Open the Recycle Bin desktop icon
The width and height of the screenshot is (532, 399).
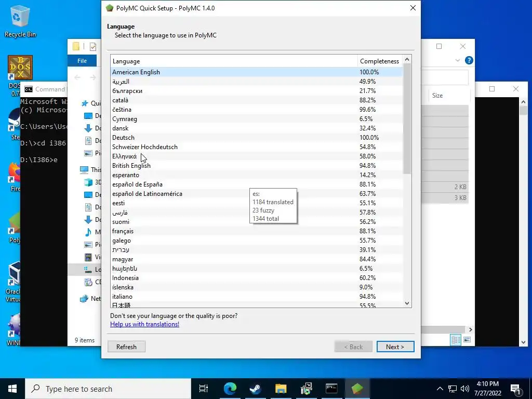20,21
